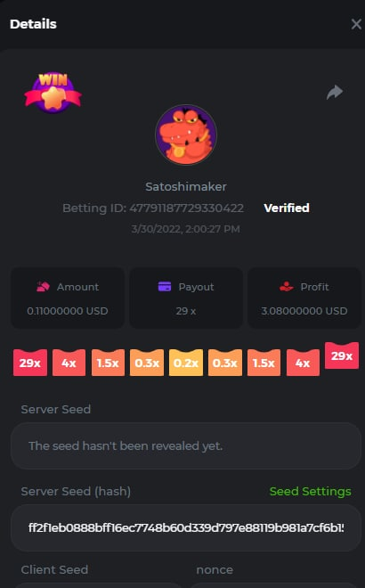The image size is (365, 588).
Task: Close the Details panel
Action: pyautogui.click(x=356, y=24)
